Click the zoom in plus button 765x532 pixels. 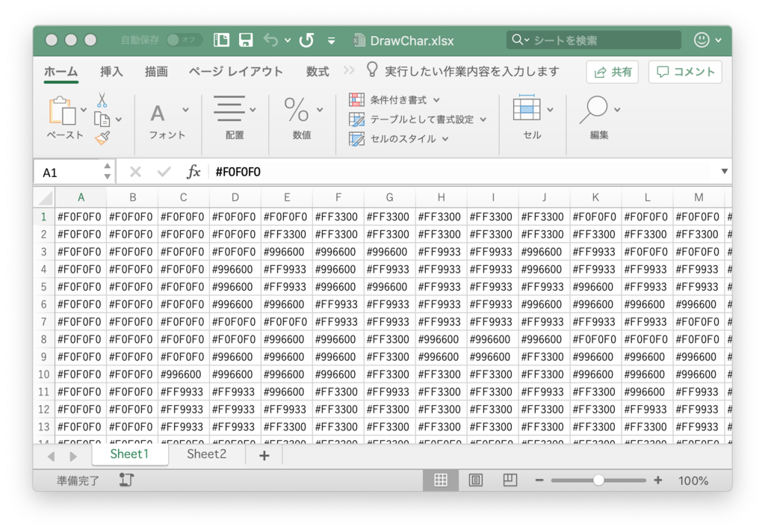tap(658, 480)
